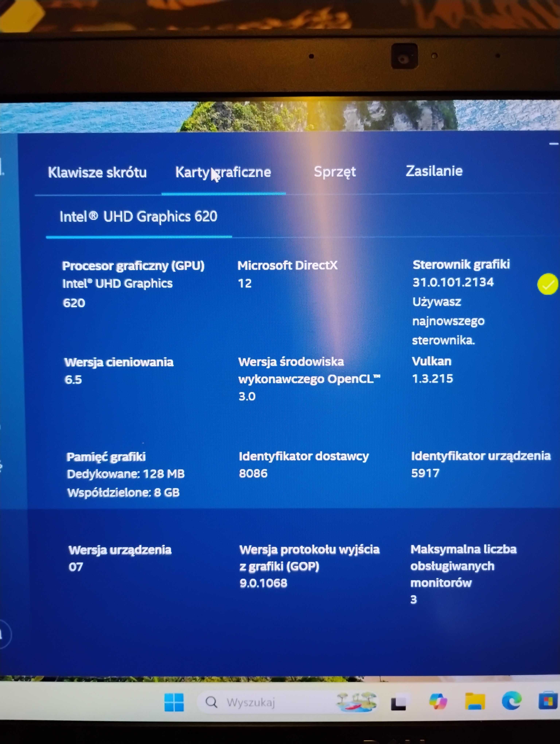Viewport: 560px width, 744px height.
Task: Minimize the Intel graphics window
Action: tap(553, 144)
